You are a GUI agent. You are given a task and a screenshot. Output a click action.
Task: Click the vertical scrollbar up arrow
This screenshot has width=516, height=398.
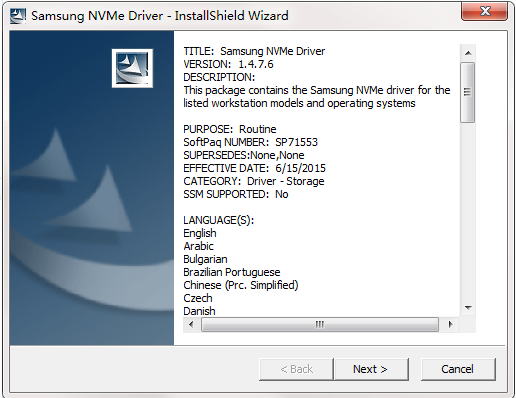point(468,53)
